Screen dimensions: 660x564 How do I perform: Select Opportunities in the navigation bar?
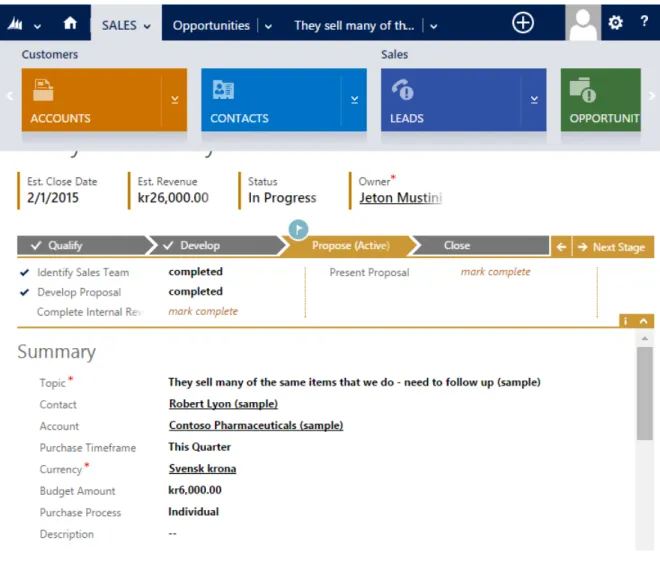click(x=211, y=26)
